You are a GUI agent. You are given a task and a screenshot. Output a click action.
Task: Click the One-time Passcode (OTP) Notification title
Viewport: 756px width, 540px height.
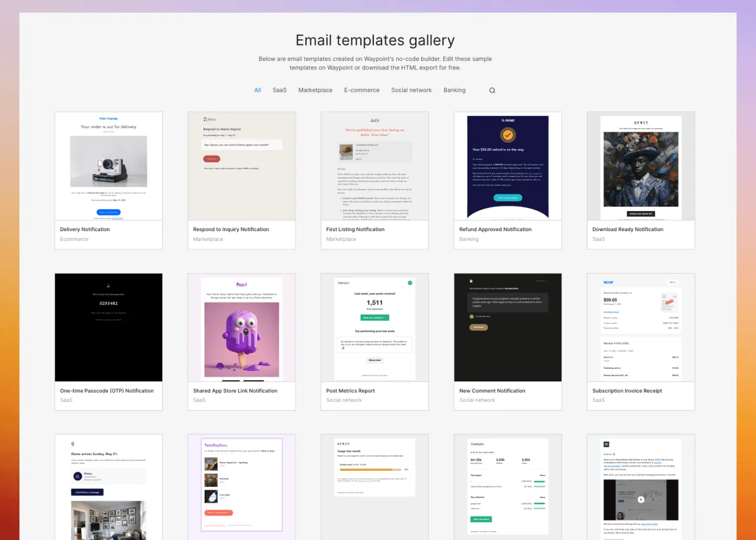(107, 391)
